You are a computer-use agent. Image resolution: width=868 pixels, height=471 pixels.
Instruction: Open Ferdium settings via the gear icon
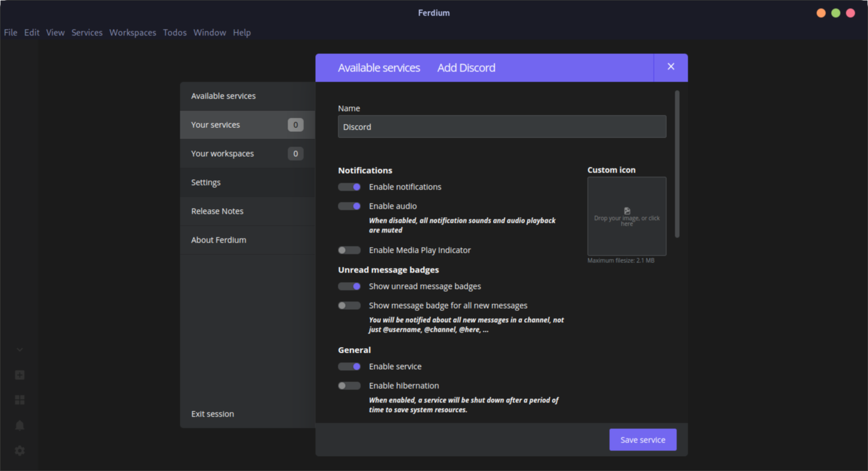point(19,450)
